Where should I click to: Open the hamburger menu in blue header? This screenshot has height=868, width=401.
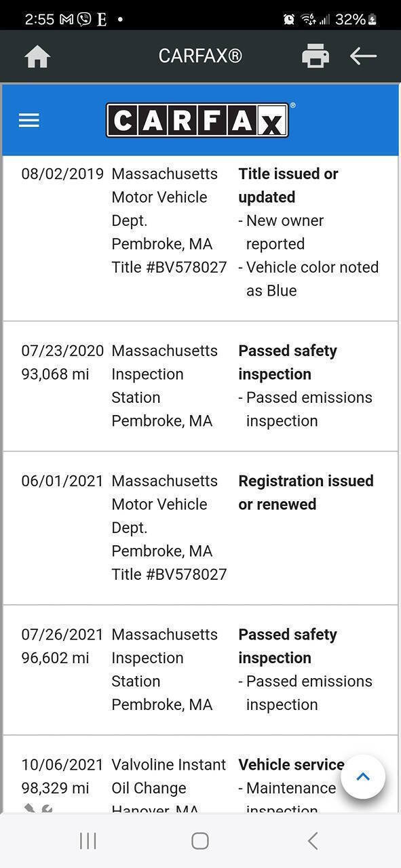coord(29,121)
